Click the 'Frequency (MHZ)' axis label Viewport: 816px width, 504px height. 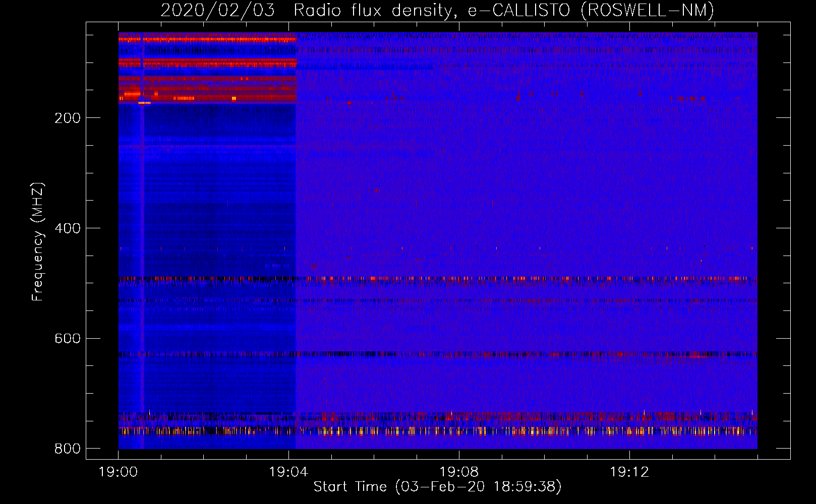click(x=38, y=242)
